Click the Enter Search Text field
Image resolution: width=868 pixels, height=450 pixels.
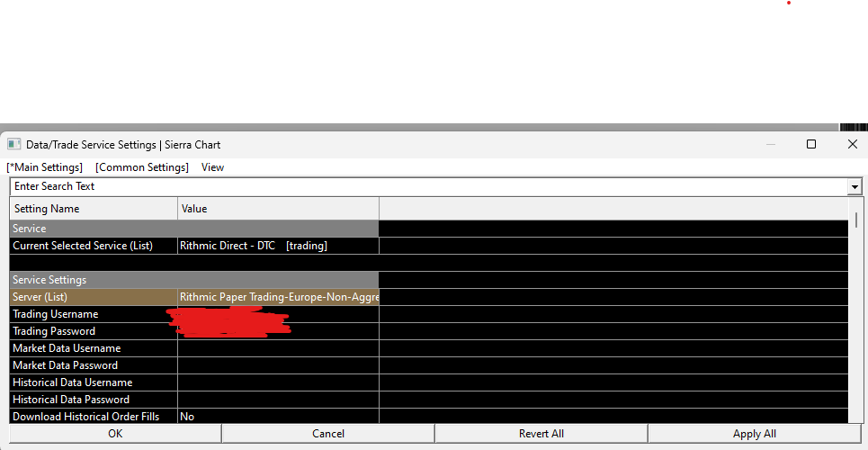tap(428, 186)
